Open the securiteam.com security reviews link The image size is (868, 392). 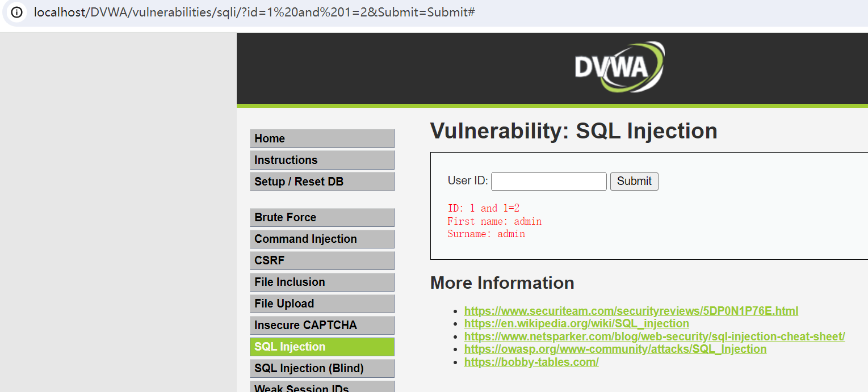click(631, 311)
